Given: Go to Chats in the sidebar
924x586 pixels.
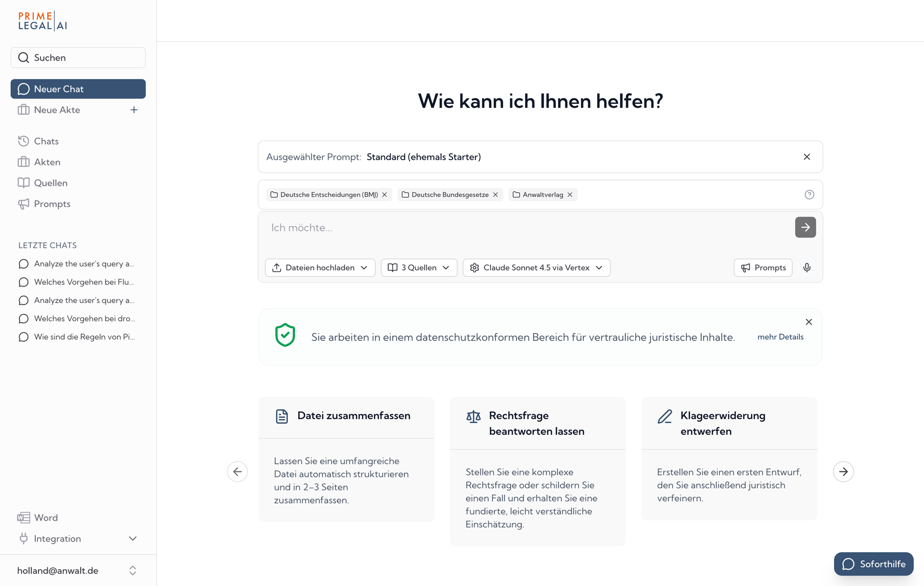Looking at the screenshot, I should pyautogui.click(x=46, y=141).
